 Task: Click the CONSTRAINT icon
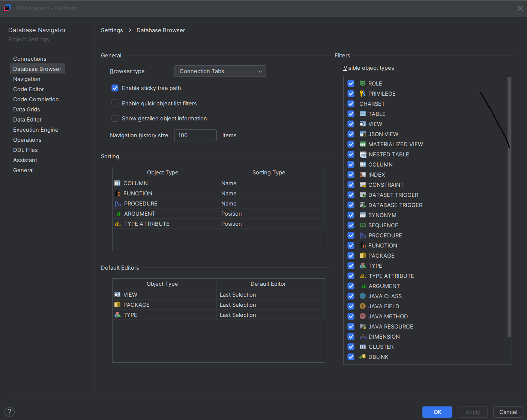[363, 184]
